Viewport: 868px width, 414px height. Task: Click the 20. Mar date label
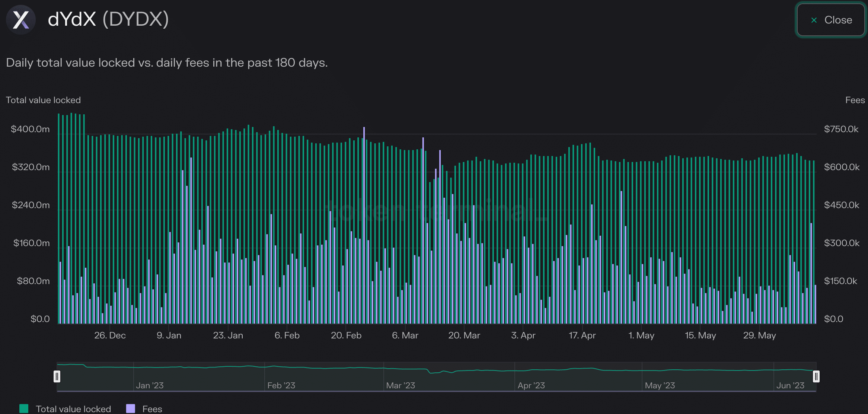464,335
